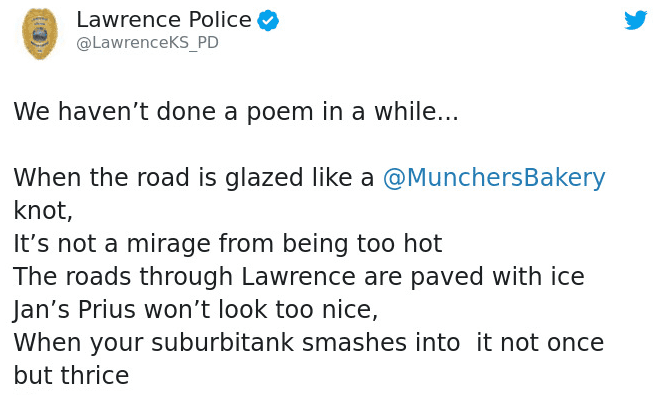Viewport: 669px width, 395px height.
Task: Select the word "knot," in the tweet
Action: pos(43,210)
